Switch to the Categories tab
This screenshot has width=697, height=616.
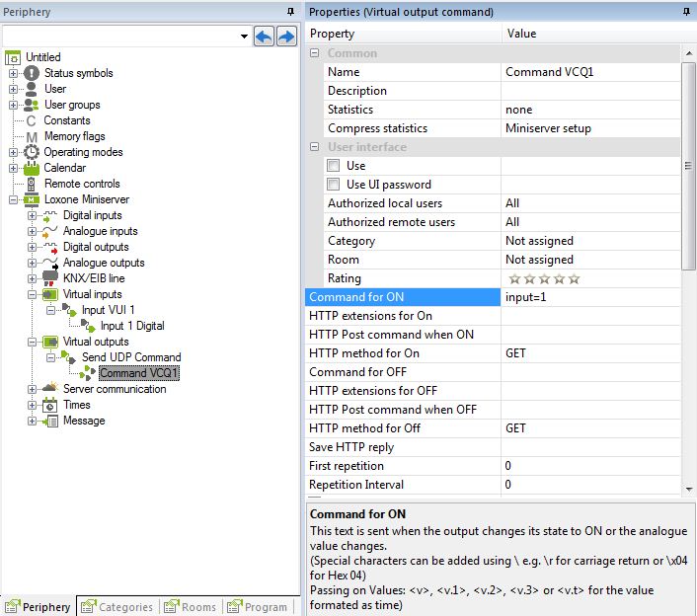pos(117,607)
